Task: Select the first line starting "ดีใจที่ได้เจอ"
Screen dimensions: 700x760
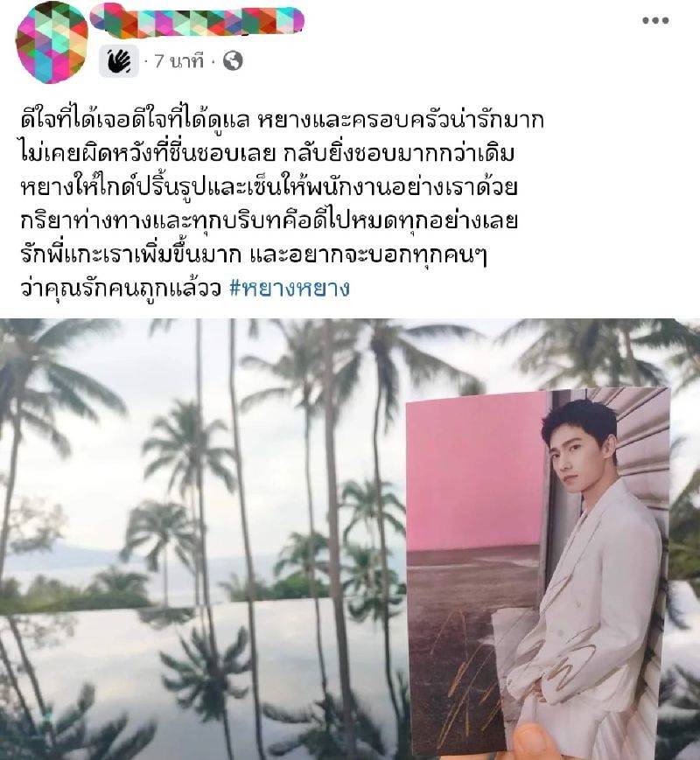Action: (282, 120)
